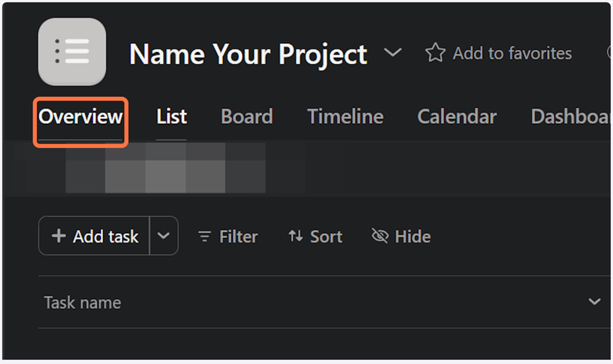Click the plus icon in Add task
This screenshot has width=613, height=364.
point(59,236)
